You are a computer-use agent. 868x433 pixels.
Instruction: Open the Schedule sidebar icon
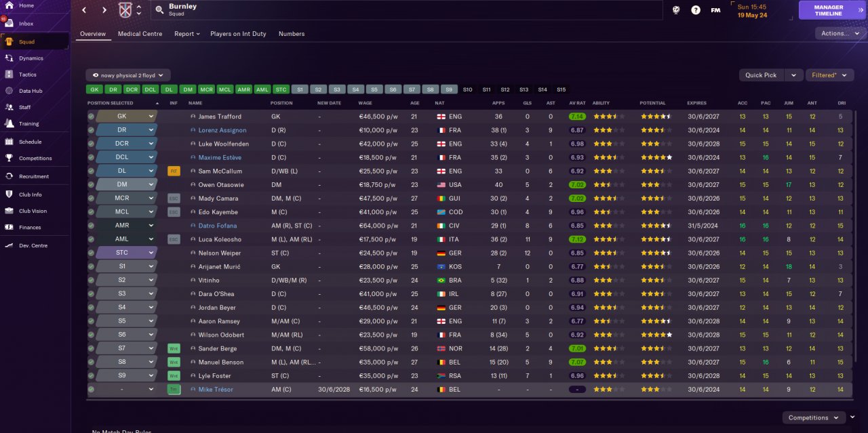tap(9, 142)
